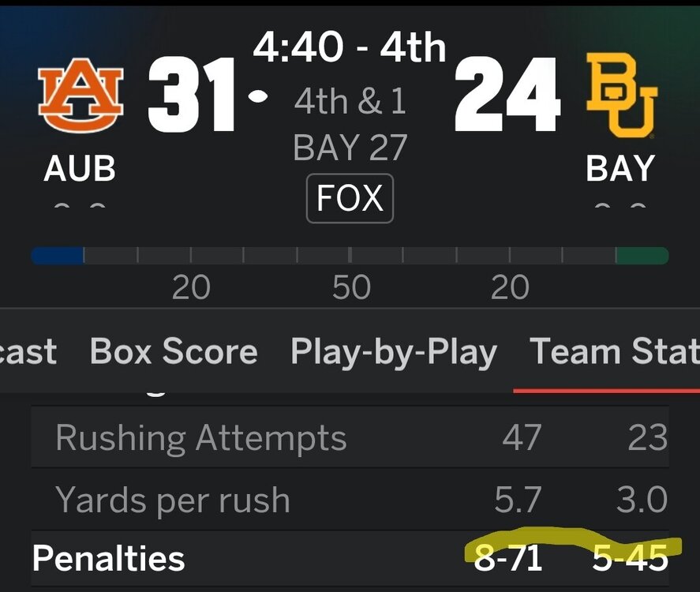Click the AUB team abbreviation

80,169
